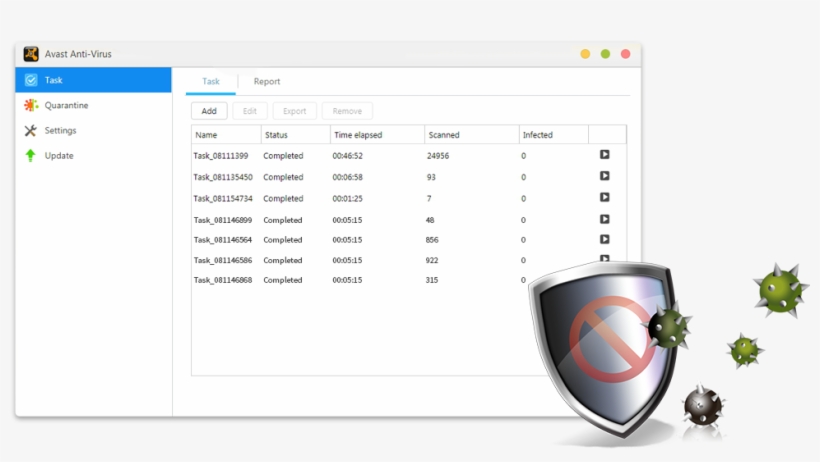Open the Task section in sidebar
The height and width of the screenshot is (462, 820).
[x=93, y=80]
